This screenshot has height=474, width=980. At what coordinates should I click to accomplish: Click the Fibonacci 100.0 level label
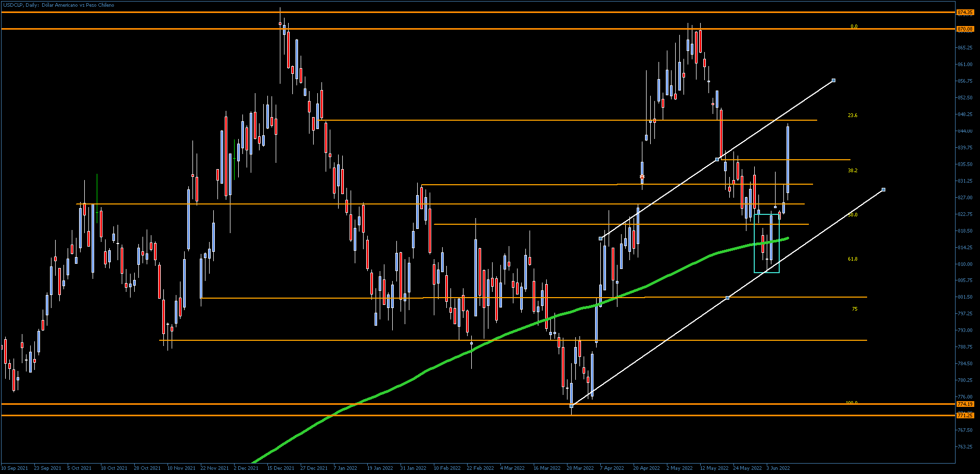[x=852, y=403]
